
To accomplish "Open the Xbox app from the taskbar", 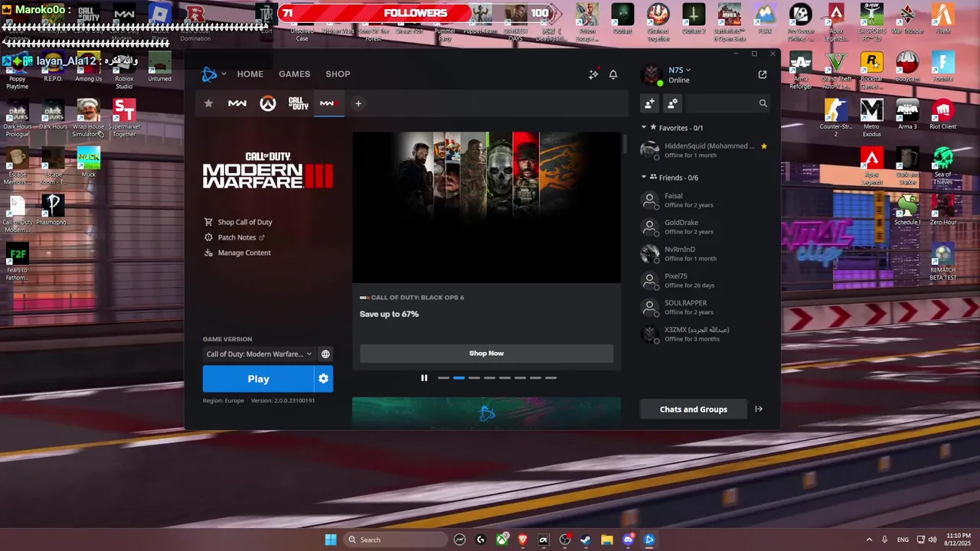I will [502, 540].
